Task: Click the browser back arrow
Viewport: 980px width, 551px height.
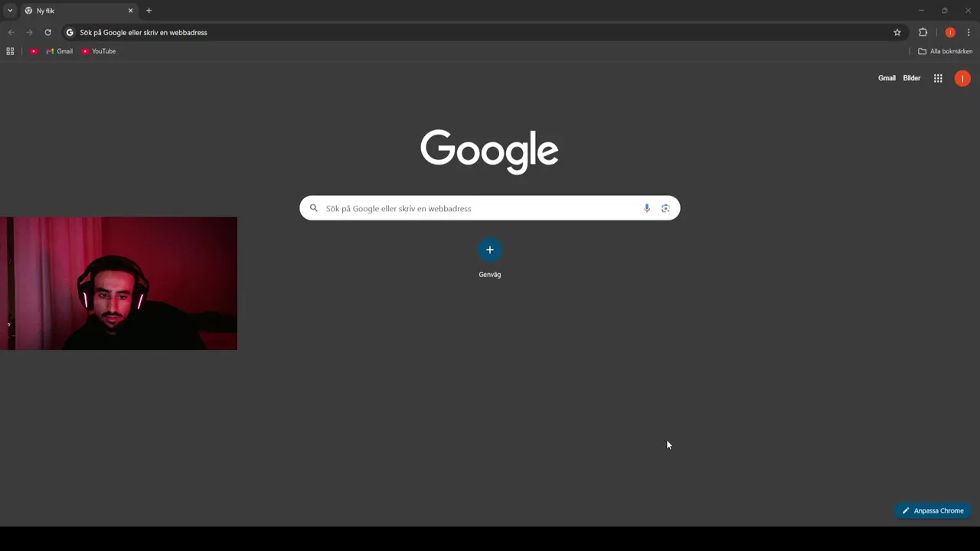Action: click(x=11, y=32)
